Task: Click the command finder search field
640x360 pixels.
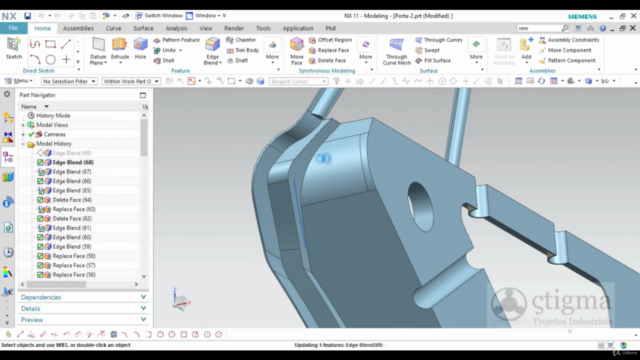Action: click(x=539, y=28)
